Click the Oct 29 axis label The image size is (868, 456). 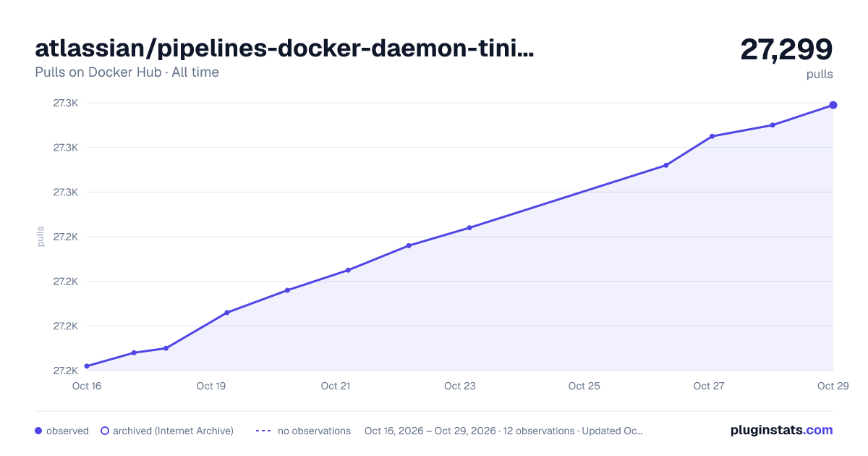[832, 386]
